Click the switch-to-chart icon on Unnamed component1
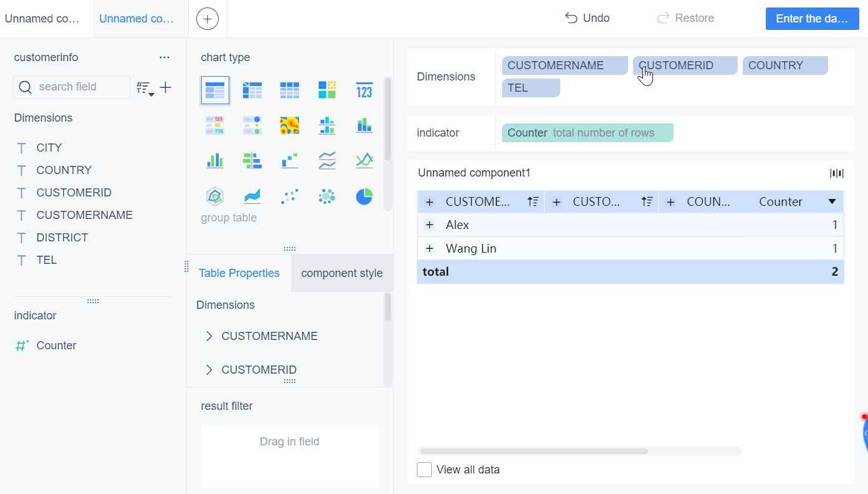The image size is (868, 494). (837, 173)
